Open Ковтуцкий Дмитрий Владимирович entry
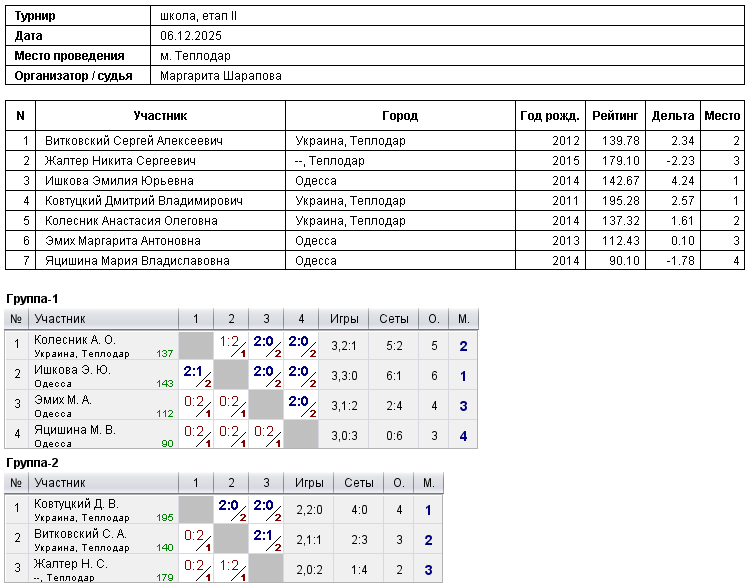 click(143, 201)
